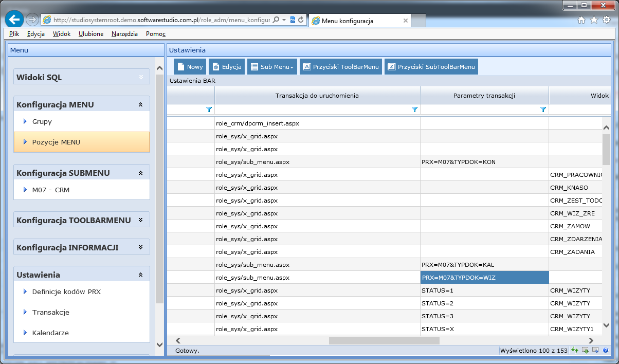The width and height of the screenshot is (619, 364).
Task: Click the filter funnel in the first column
Action: [x=209, y=110]
